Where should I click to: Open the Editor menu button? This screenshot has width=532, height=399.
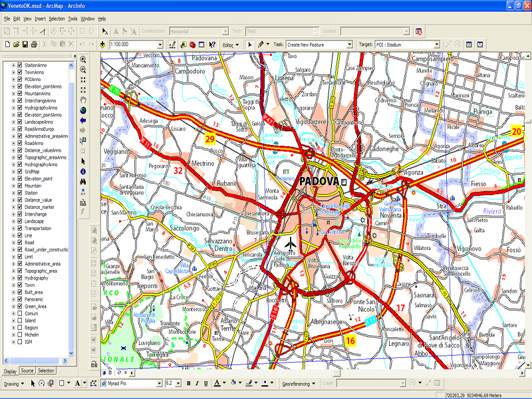(x=230, y=45)
